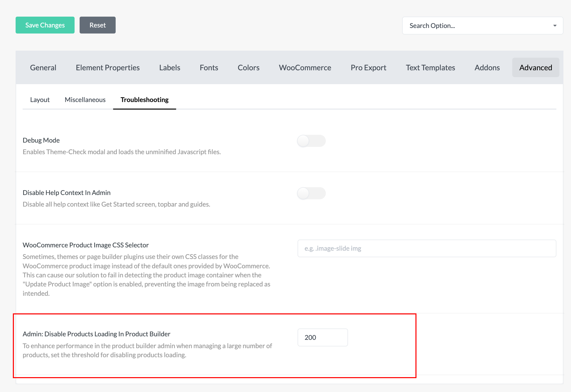Open the Search Option dropdown
571x392 pixels.
pos(479,26)
